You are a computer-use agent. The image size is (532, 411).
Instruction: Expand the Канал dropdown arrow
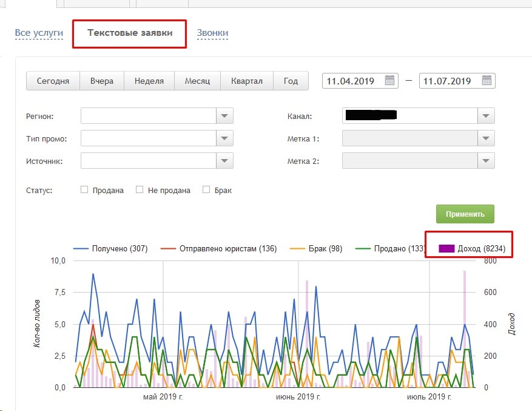(486, 116)
